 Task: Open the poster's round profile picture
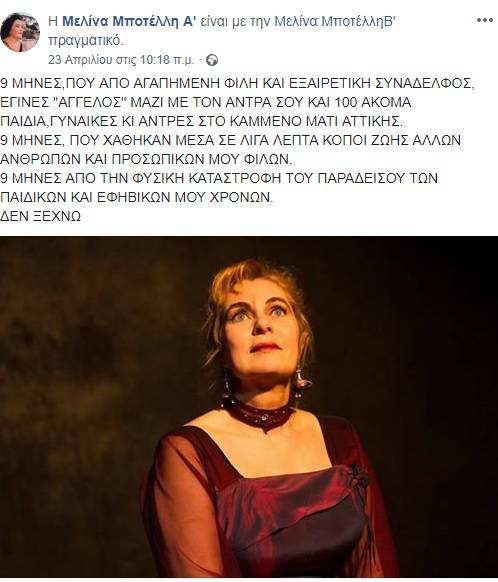pos(20,32)
